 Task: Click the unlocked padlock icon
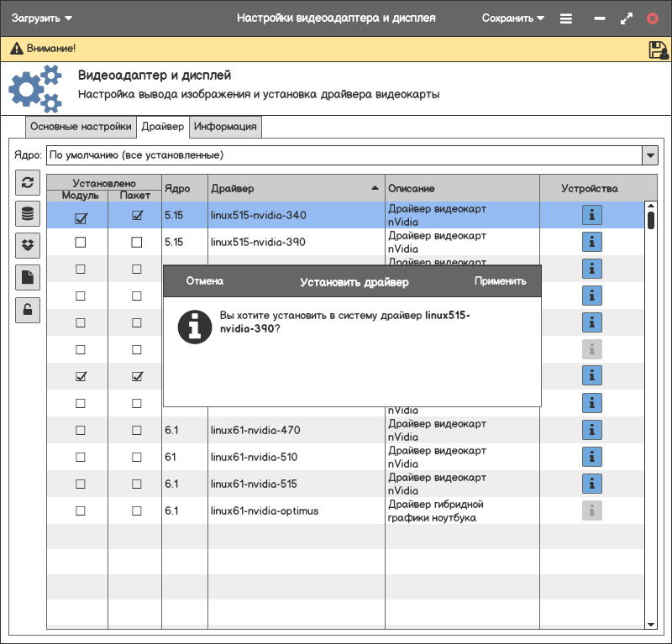(28, 310)
